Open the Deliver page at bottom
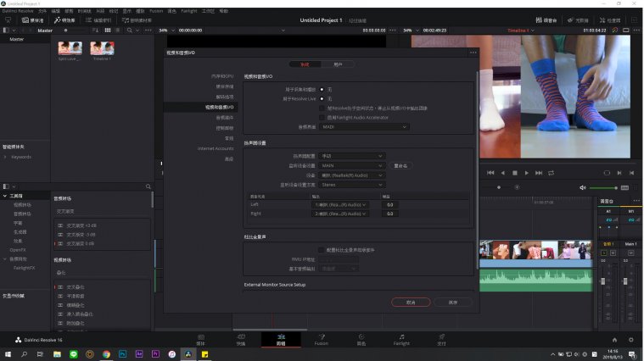The height and width of the screenshot is (361, 644). 441,340
